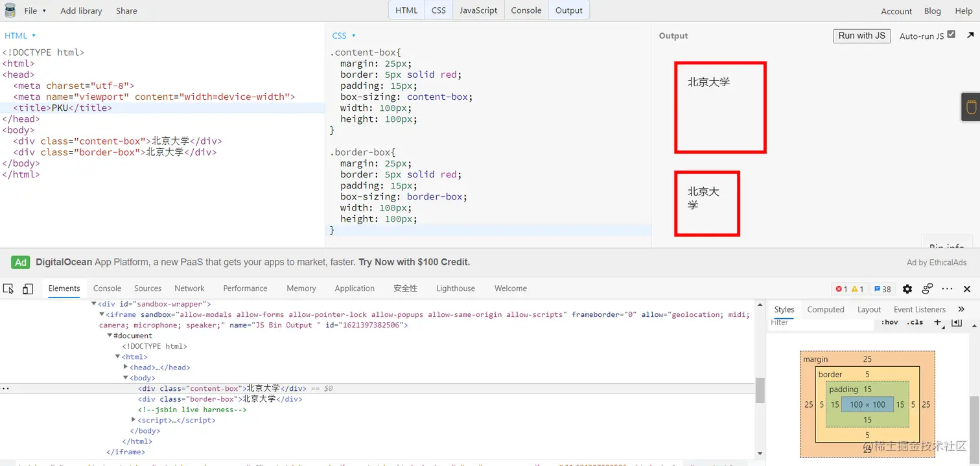This screenshot has height=466, width=980.
Task: Switch to the Styles tab
Action: [x=784, y=309]
